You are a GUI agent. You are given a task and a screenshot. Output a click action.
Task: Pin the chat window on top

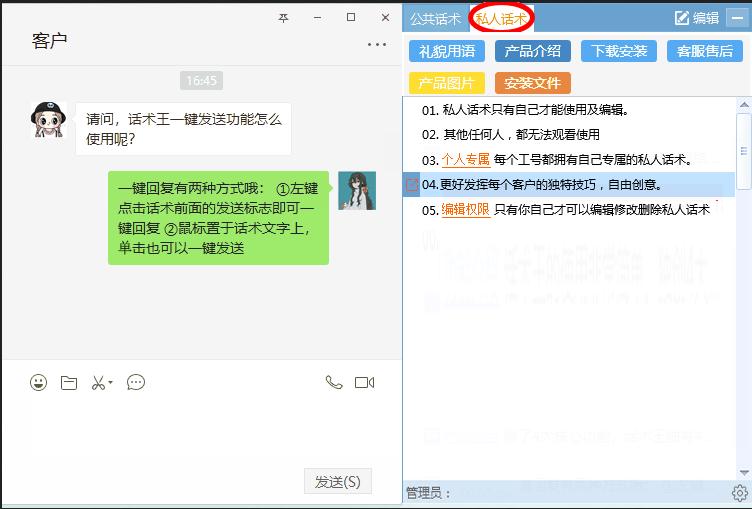[x=283, y=18]
